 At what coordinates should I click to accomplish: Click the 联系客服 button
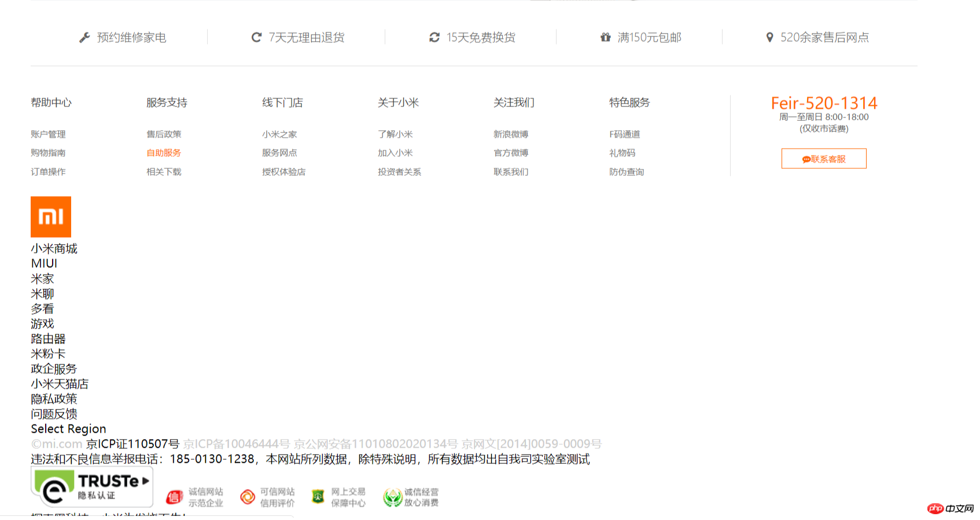(x=824, y=158)
